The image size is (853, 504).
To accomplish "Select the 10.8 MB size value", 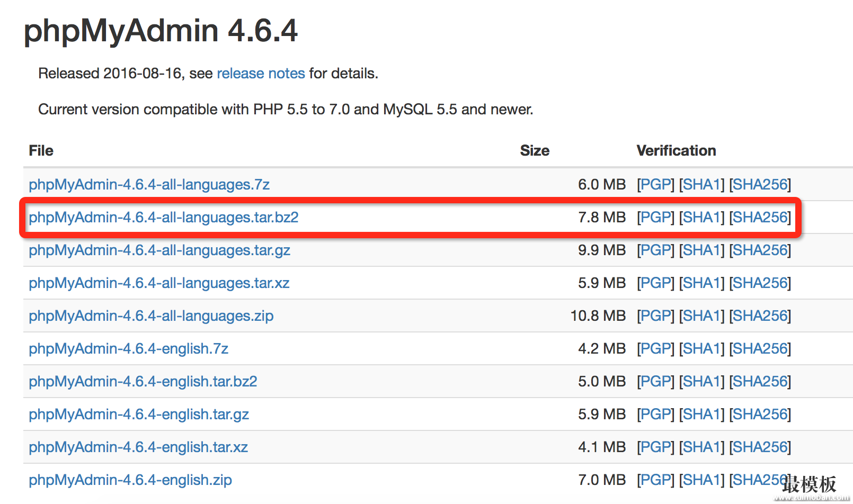I will pyautogui.click(x=598, y=316).
